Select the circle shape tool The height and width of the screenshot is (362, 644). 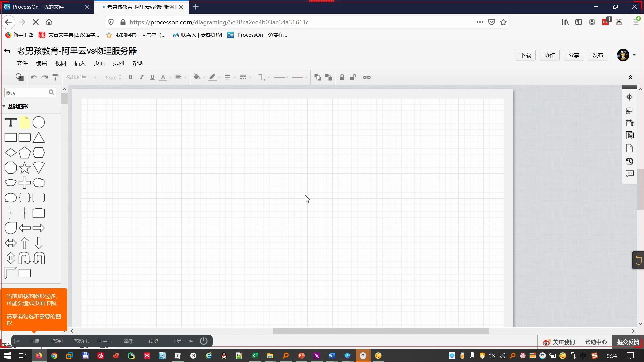[39, 122]
